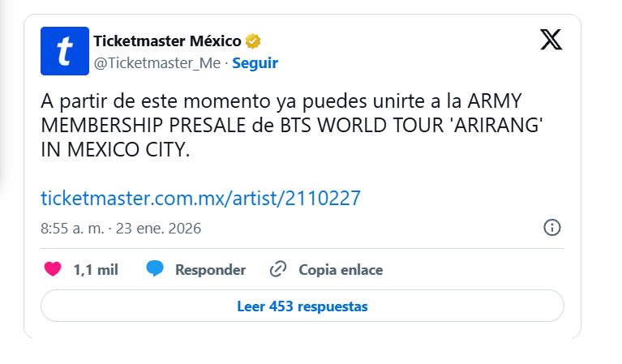This screenshot has height=364, width=622.
Task: Open the X logo link
Action: coord(551,41)
